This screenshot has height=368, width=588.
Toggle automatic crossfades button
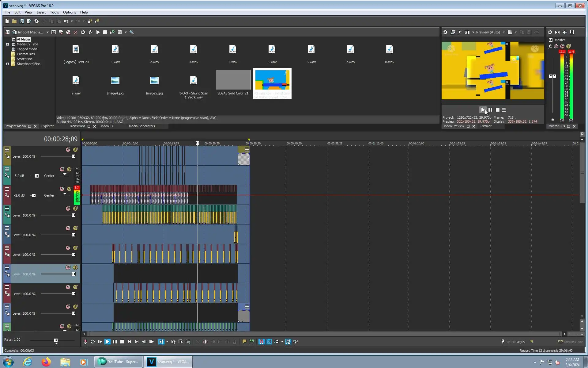tap(269, 342)
